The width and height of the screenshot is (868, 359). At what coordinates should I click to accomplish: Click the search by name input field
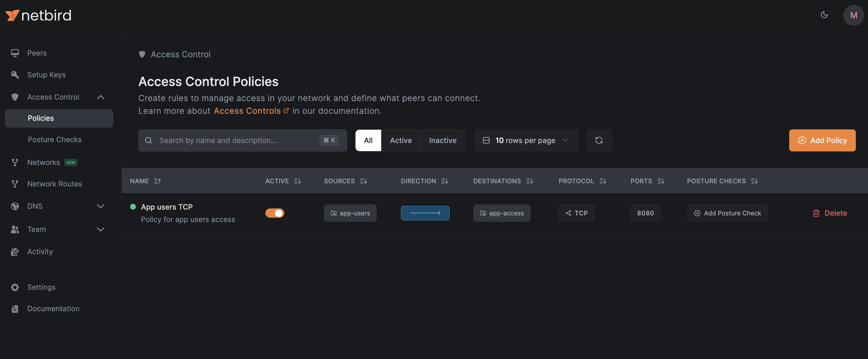click(236, 140)
